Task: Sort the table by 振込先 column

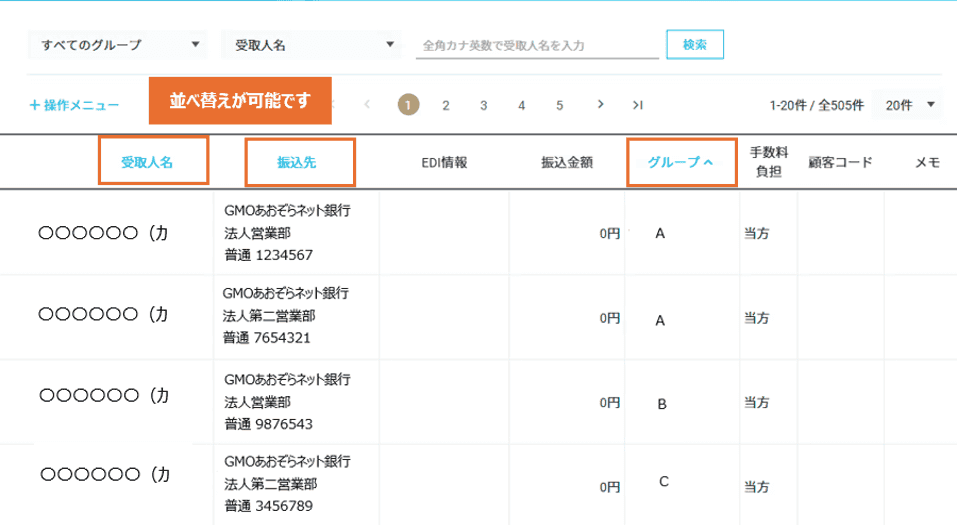Action: 296,162
